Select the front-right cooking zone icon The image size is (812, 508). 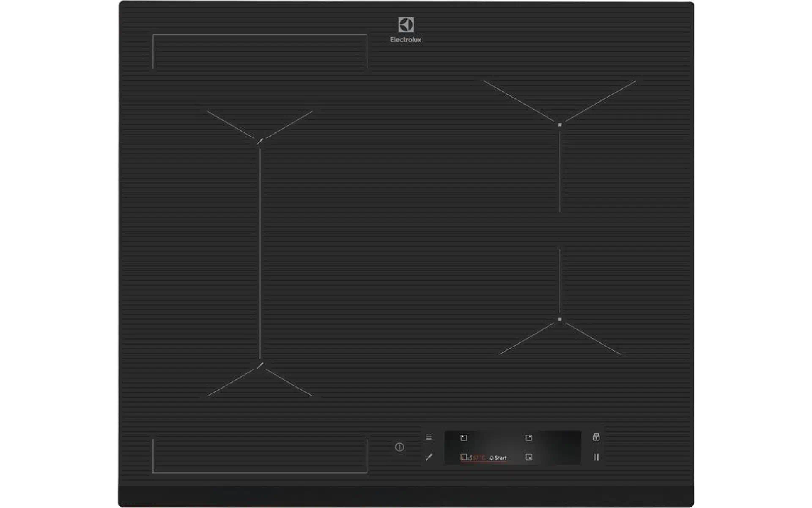(x=529, y=457)
